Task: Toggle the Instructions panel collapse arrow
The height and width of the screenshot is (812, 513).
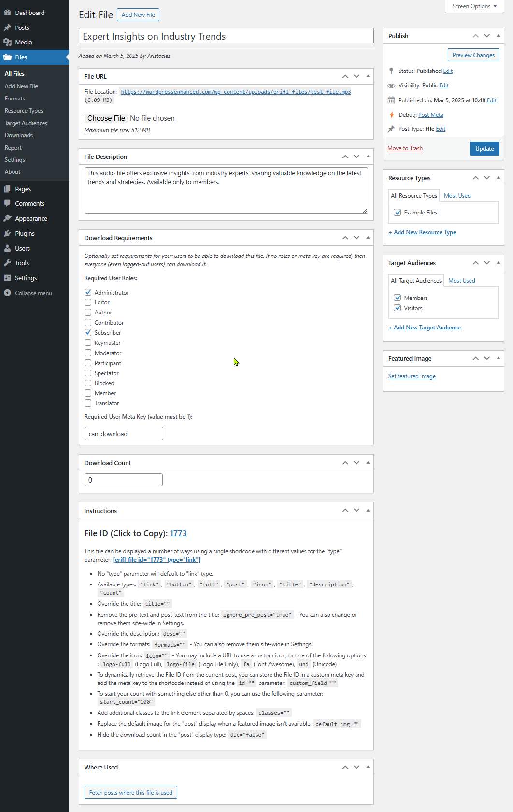Action: click(x=368, y=511)
